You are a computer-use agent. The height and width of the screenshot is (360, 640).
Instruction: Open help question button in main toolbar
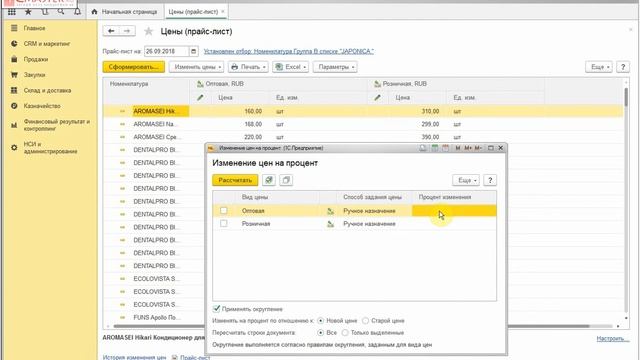[623, 67]
